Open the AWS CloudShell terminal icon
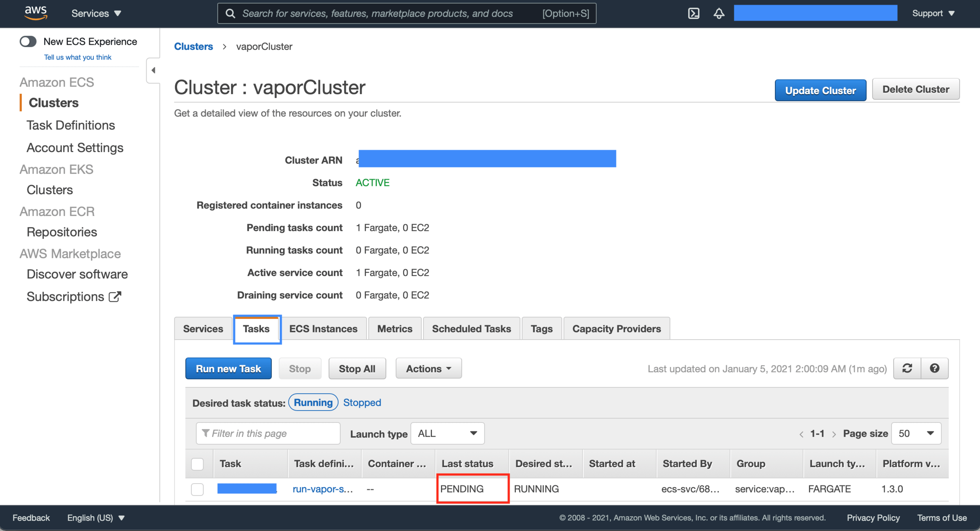Screen dimensions: 980x531 click(x=693, y=13)
